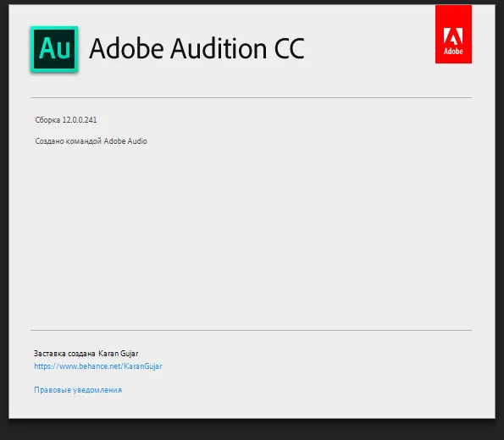
Task: Open the Правовые уведомления link
Action: pyautogui.click(x=78, y=390)
